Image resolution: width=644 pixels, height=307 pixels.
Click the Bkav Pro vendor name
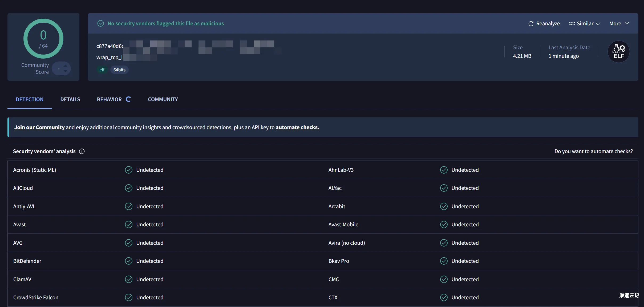[339, 261]
